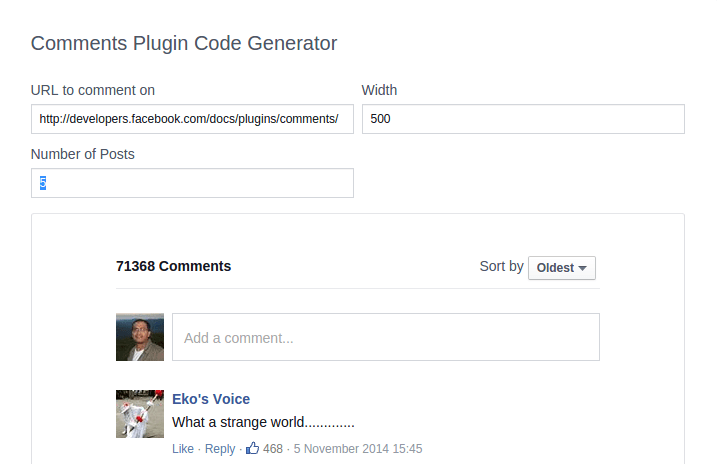Screen dimensions: 717x464
Task: Click the thumbs-up icon beside 468
Action: [x=252, y=448]
